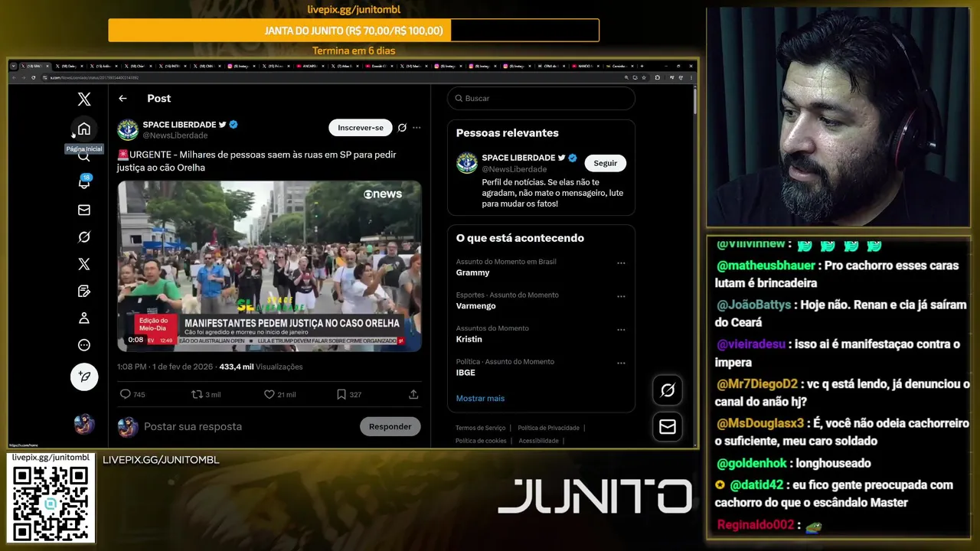Open the floating messages envelope button
Screen dimensions: 980x551
point(668,427)
